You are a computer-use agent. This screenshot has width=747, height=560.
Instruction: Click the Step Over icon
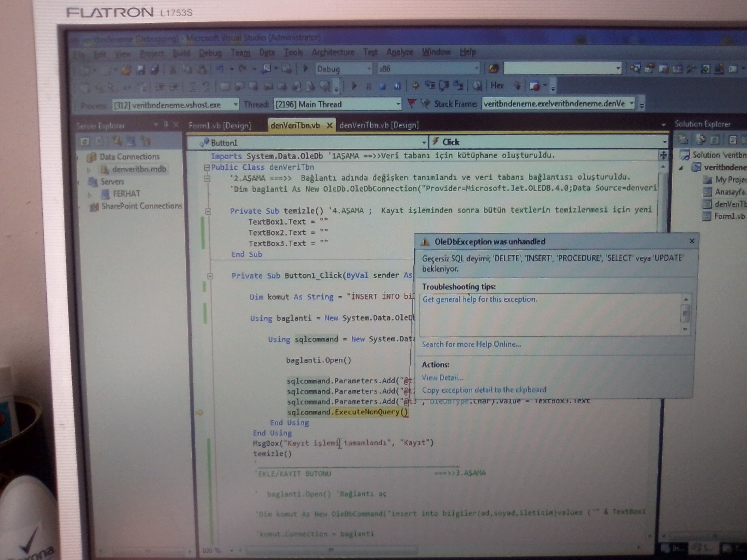coord(444,86)
